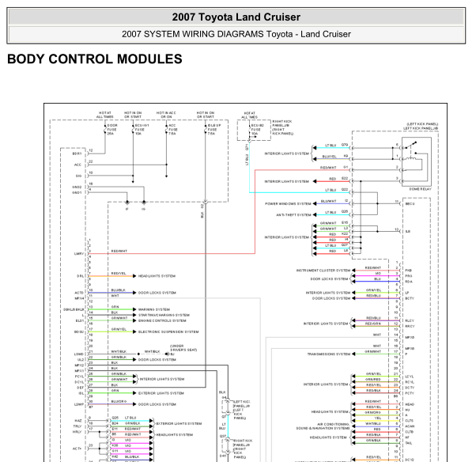Click the "ELS1" pin label
The width and height of the screenshot is (476, 462).
80,320
